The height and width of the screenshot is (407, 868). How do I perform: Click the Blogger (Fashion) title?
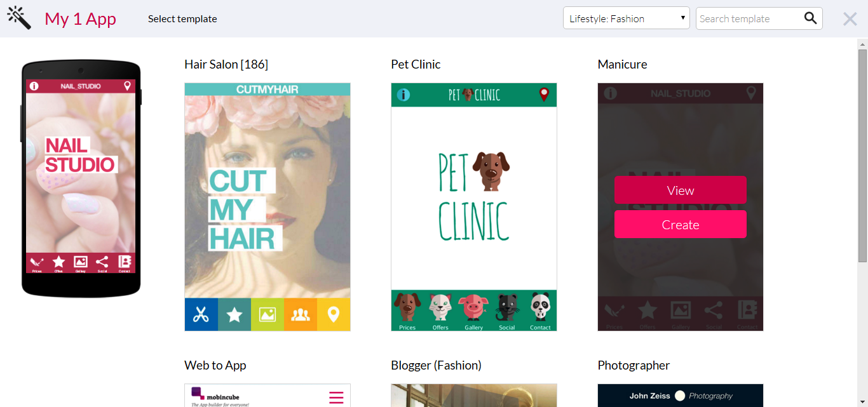[x=437, y=365]
